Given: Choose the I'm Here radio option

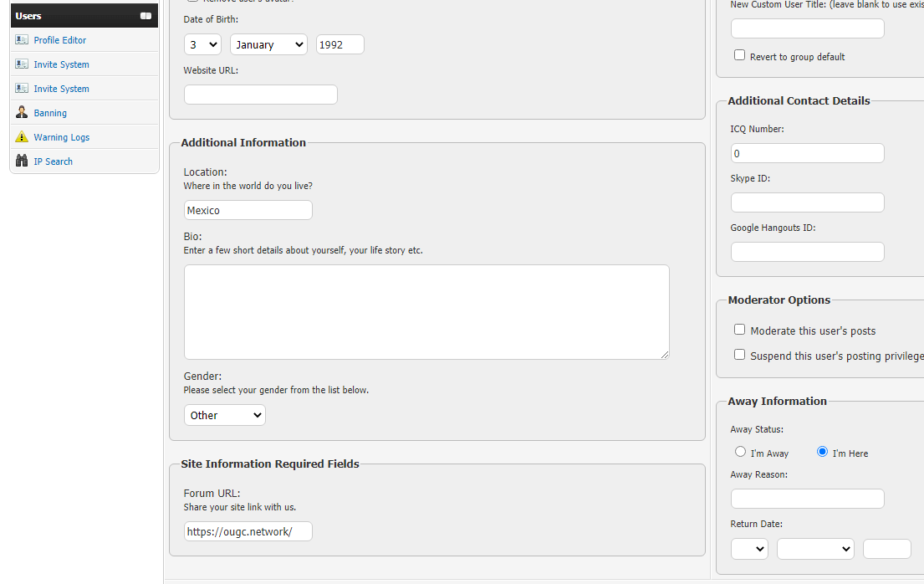Looking at the screenshot, I should 822,452.
